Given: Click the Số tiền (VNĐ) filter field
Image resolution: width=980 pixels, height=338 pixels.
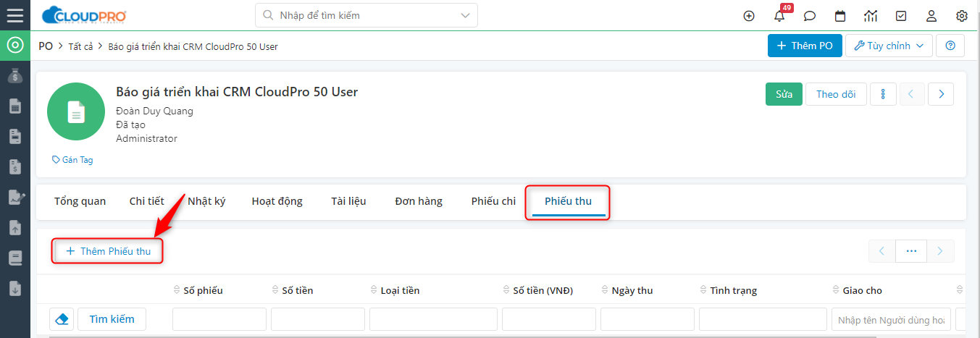Looking at the screenshot, I should [x=549, y=319].
